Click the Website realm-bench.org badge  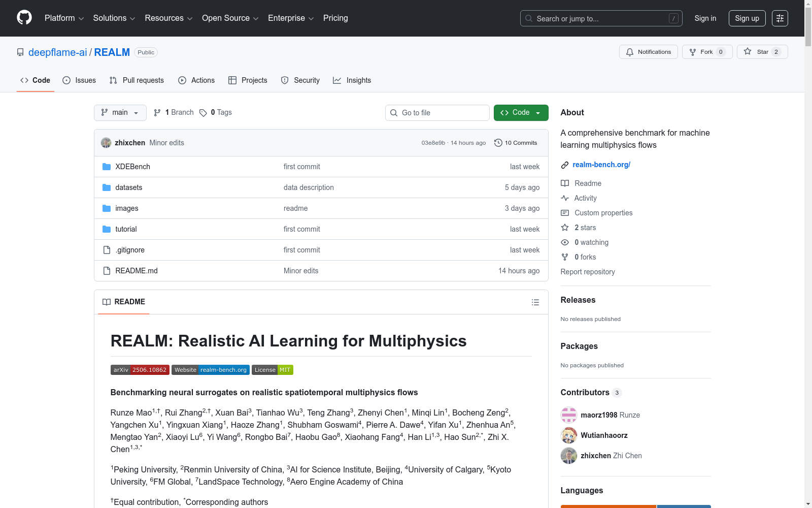pos(211,370)
